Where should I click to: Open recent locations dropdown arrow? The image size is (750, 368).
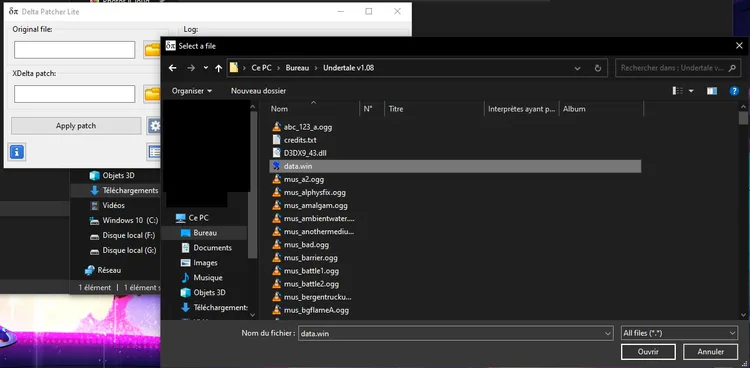pyautogui.click(x=206, y=68)
